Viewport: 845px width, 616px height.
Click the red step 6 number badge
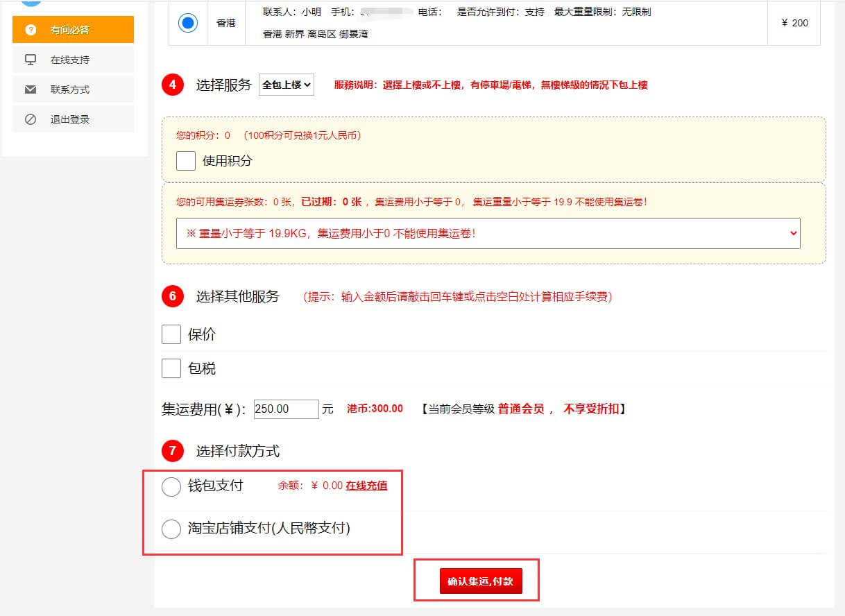tap(173, 297)
